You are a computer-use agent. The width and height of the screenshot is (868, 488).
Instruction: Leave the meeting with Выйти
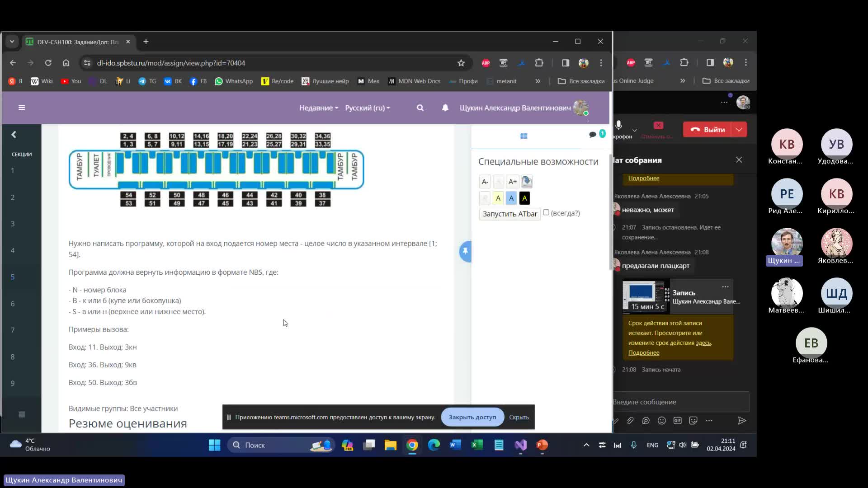pos(708,130)
